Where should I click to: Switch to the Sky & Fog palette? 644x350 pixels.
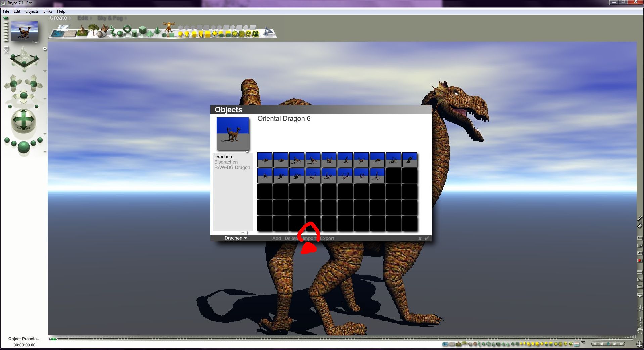pos(110,18)
